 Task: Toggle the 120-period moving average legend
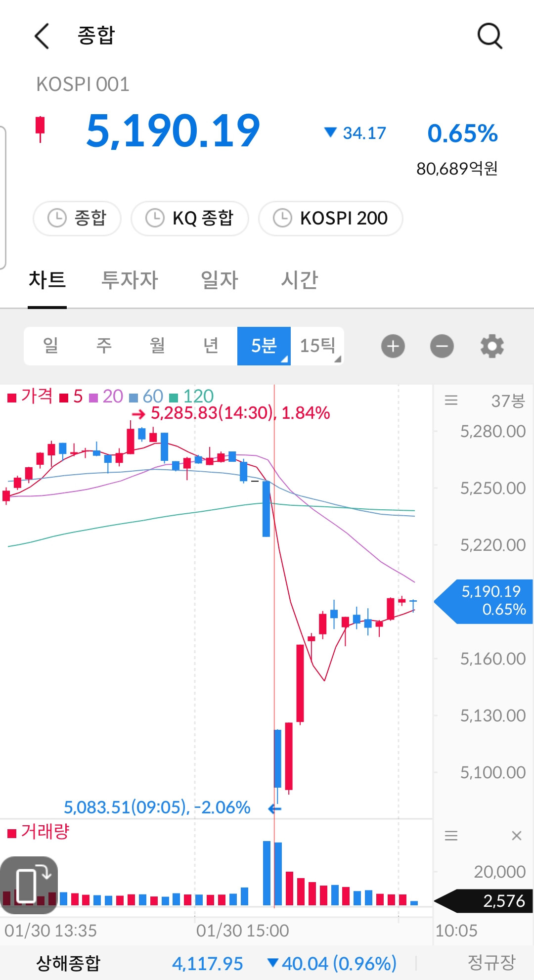point(191,397)
